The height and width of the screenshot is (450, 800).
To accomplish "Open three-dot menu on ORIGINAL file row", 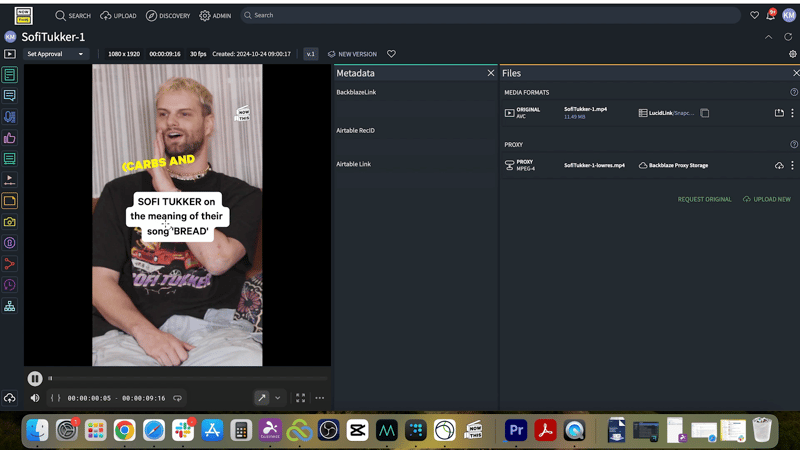I will [792, 113].
